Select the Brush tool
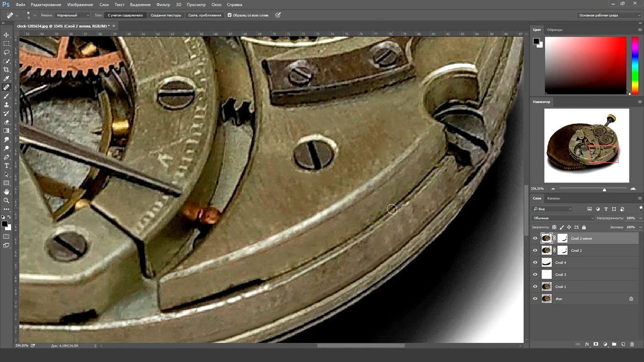This screenshot has height=362, width=644. 7,96
